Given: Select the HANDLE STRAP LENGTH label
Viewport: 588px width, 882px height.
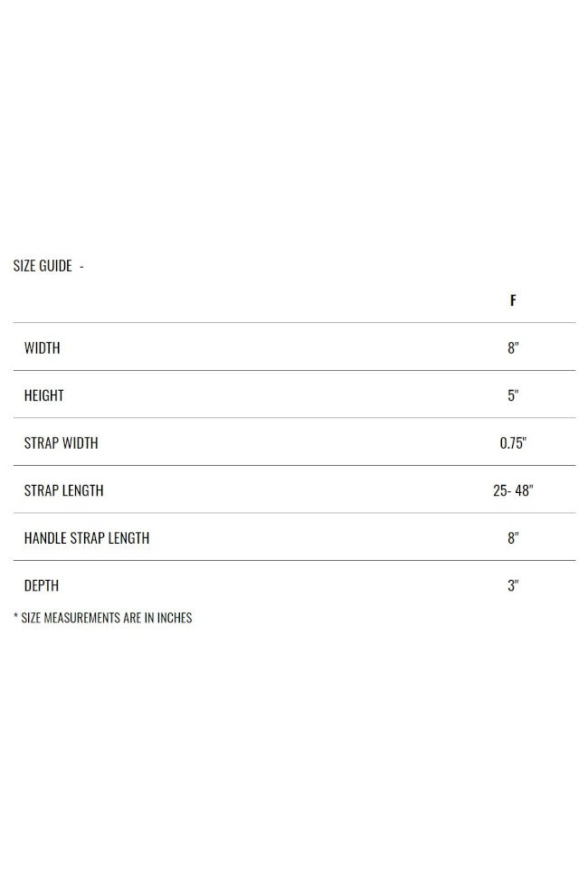Looking at the screenshot, I should point(87,537).
